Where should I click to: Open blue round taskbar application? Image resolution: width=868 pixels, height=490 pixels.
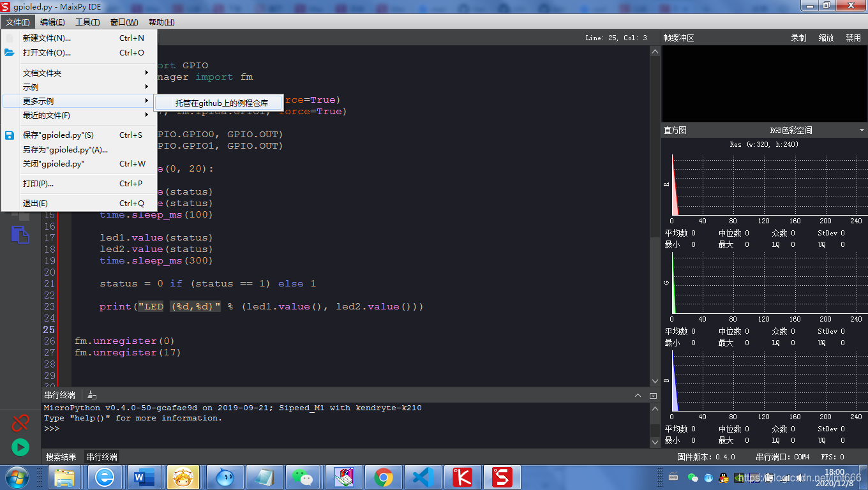tap(224, 477)
